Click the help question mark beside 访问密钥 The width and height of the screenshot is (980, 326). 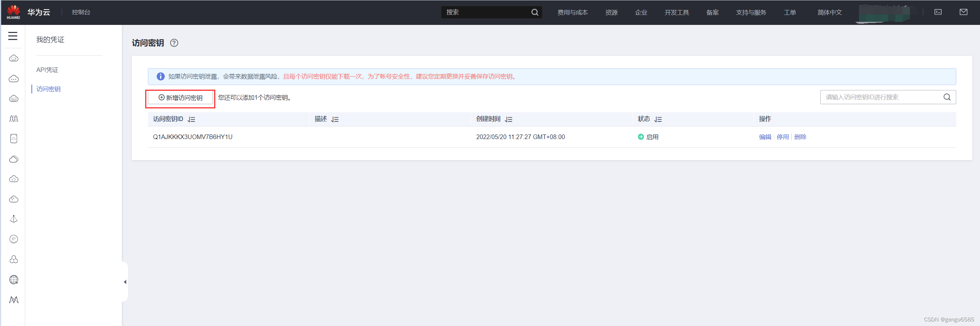click(x=174, y=43)
